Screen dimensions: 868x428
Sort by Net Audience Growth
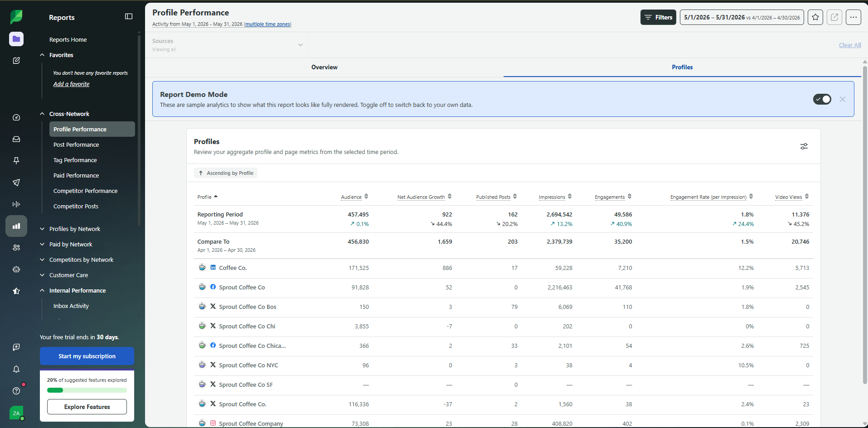(424, 197)
